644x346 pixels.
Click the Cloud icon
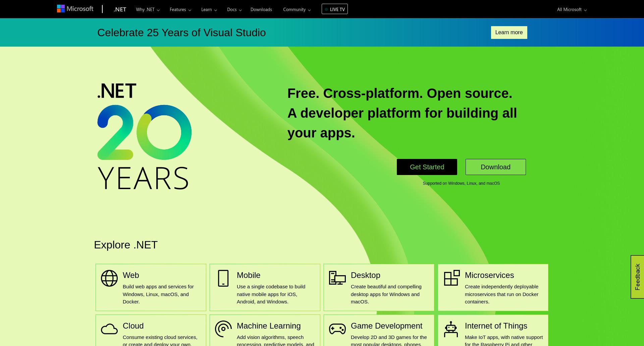click(x=109, y=329)
